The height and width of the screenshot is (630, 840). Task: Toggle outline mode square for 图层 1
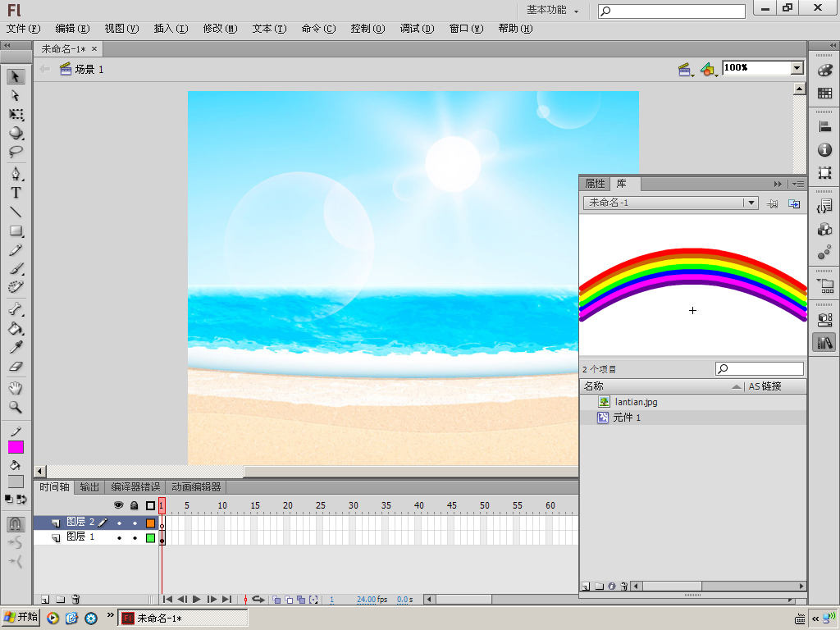(150, 538)
